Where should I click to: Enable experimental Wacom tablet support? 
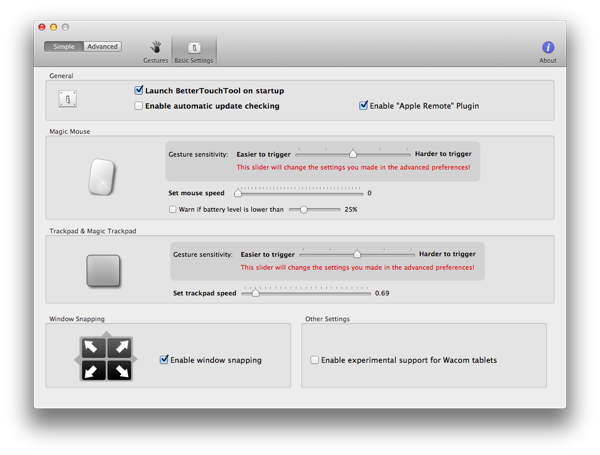pyautogui.click(x=315, y=360)
